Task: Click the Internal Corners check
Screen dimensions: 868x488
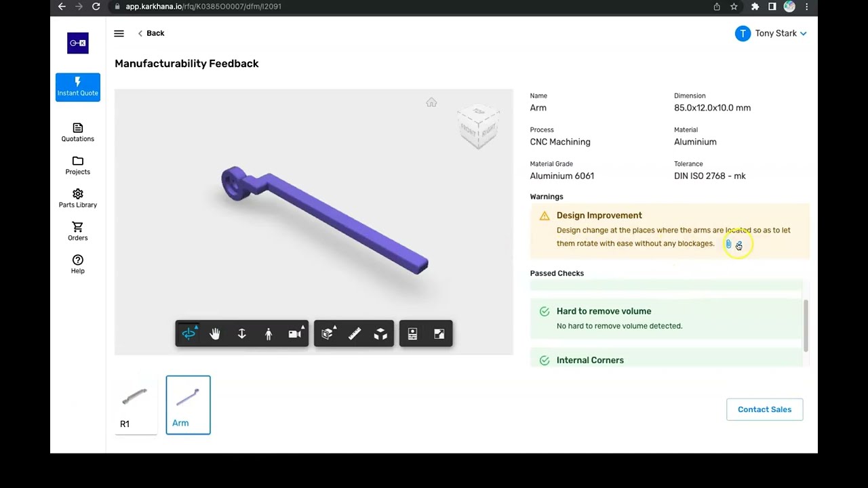Action: tap(666, 359)
